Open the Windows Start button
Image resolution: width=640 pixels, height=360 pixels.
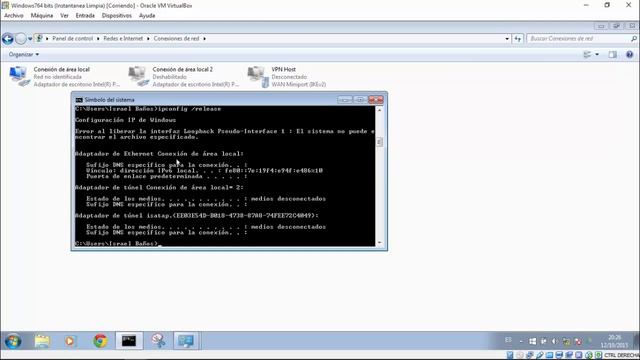coord(13,341)
